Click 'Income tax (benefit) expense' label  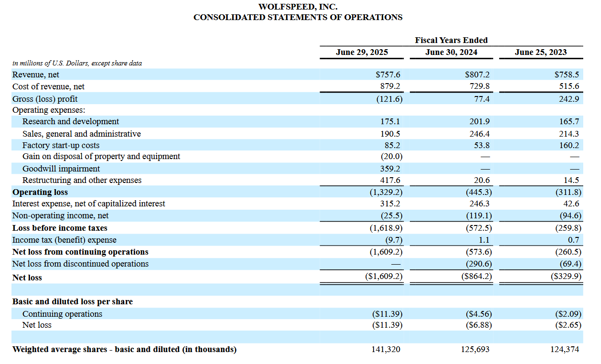[x=64, y=240]
